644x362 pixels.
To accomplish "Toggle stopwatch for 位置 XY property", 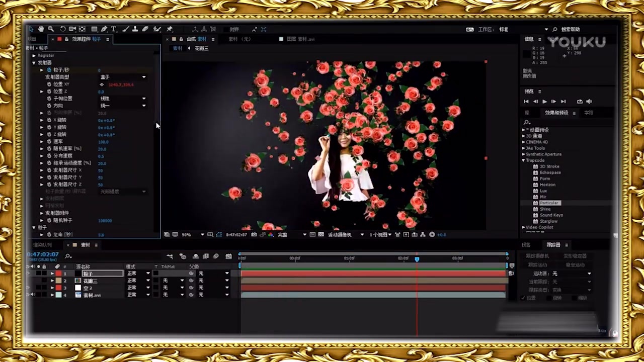I will [49, 84].
